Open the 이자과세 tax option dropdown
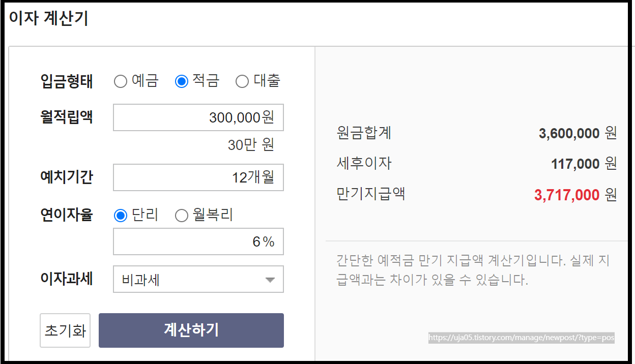 point(197,279)
